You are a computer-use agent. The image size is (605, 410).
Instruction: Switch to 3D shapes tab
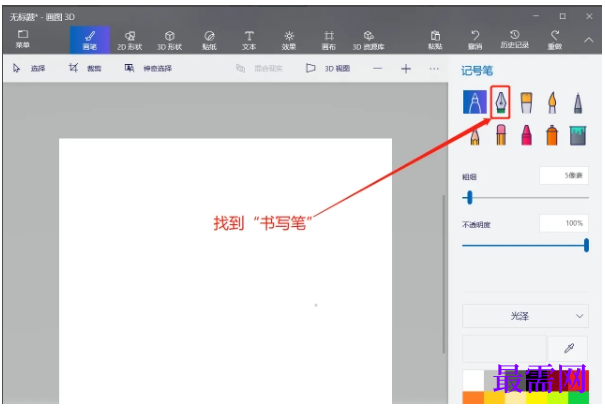(169, 40)
